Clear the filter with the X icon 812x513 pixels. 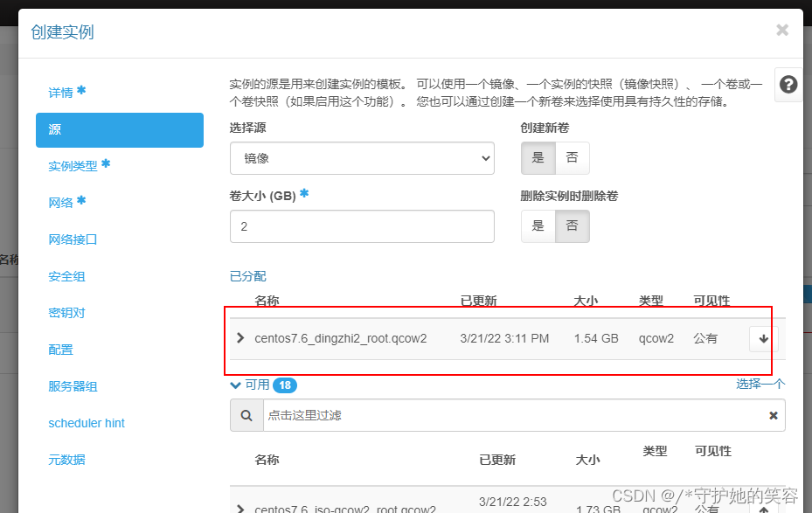click(774, 415)
